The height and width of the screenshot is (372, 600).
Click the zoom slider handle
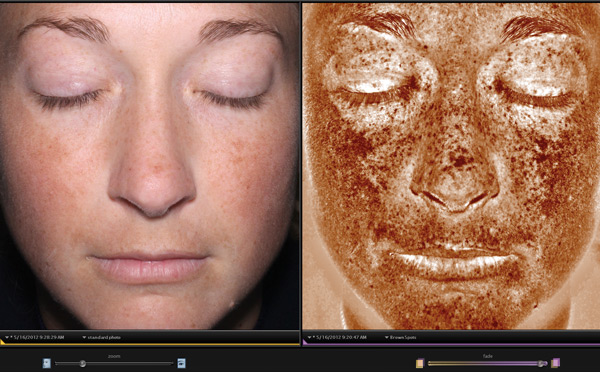click(x=83, y=363)
